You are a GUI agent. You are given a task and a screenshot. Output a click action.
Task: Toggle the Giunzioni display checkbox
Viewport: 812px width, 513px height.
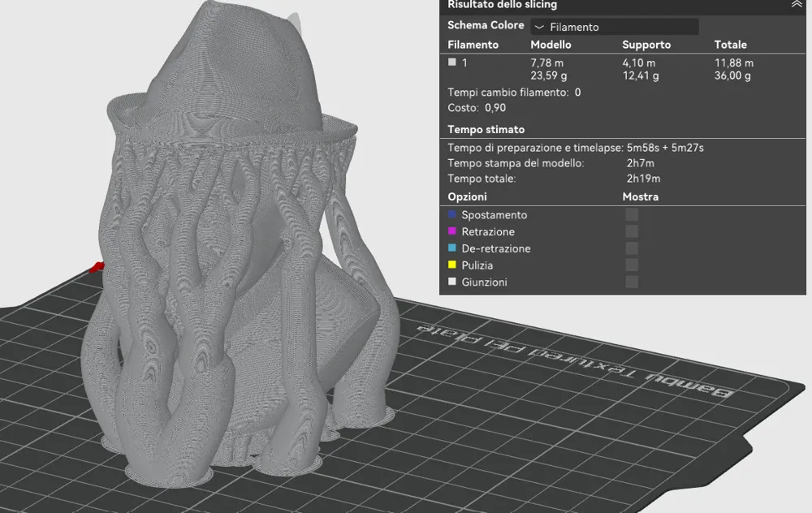(x=632, y=282)
